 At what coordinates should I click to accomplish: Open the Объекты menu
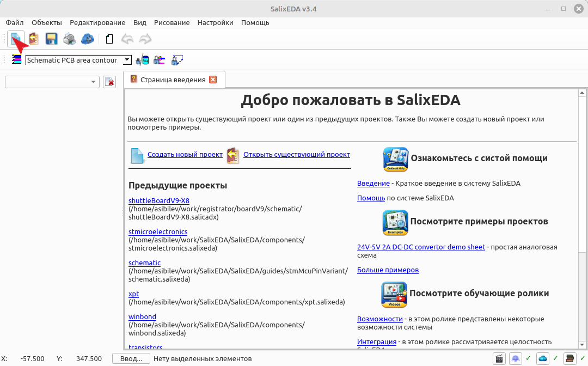point(46,22)
